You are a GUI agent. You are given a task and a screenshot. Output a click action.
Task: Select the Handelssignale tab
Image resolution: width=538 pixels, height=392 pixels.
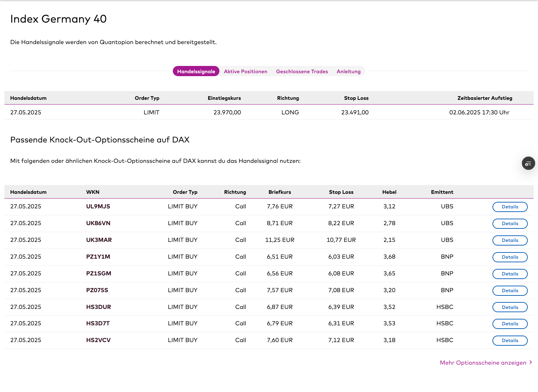(196, 71)
